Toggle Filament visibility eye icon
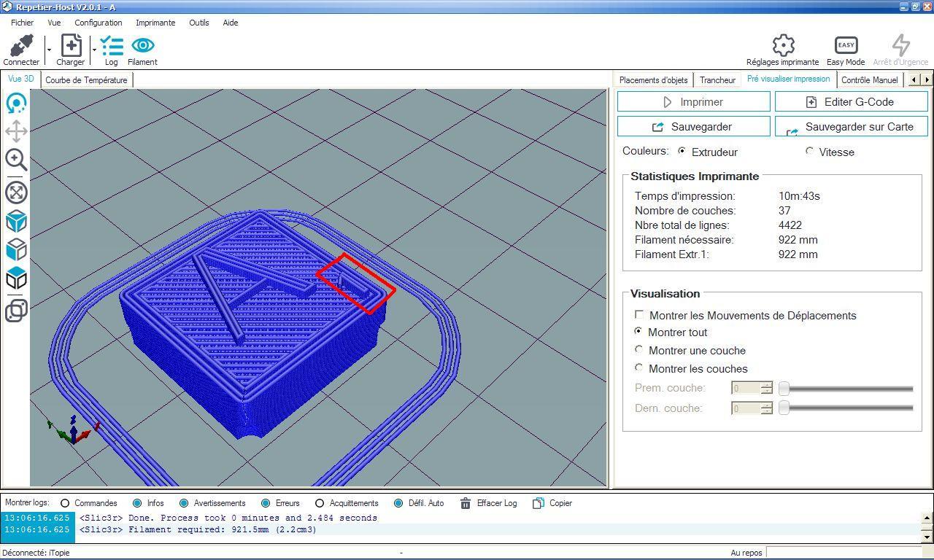Image resolution: width=934 pixels, height=560 pixels. tap(142, 46)
